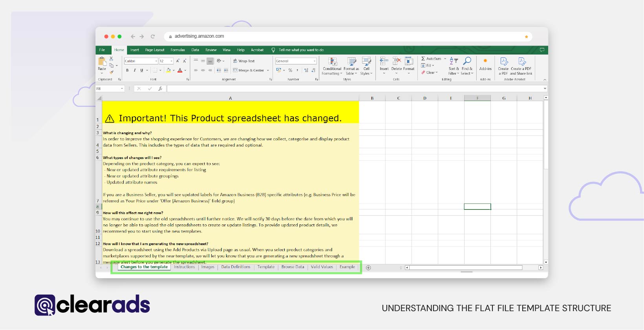Click the Insert cells icon
644x330 pixels.
pyautogui.click(x=384, y=61)
